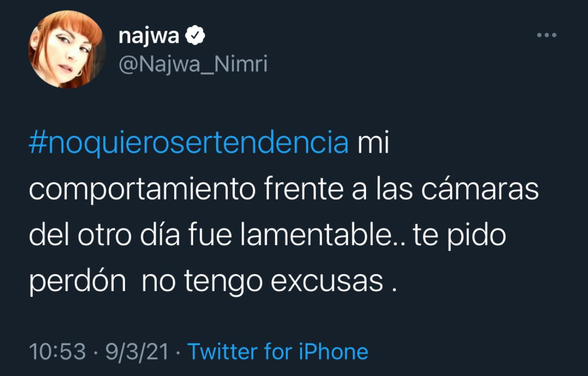The width and height of the screenshot is (588, 376).
Task: Click the words "del otro día" in the tweet
Action: [x=104, y=235]
